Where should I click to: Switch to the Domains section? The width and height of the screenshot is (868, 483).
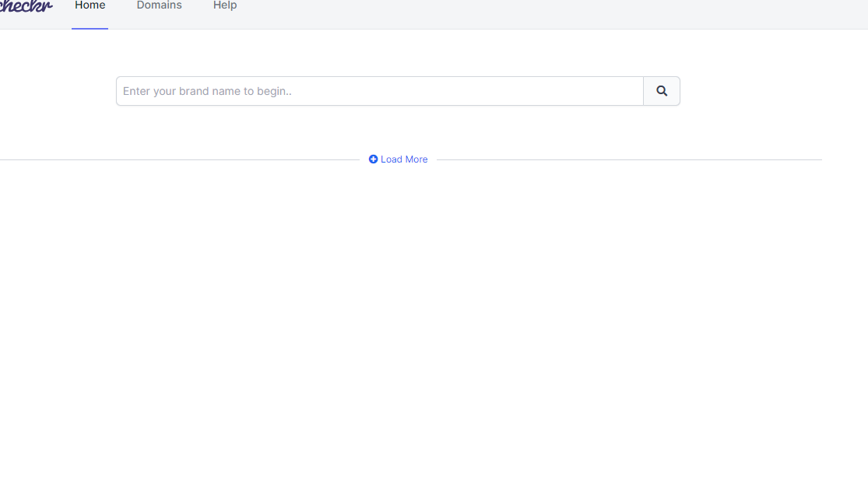tap(159, 5)
